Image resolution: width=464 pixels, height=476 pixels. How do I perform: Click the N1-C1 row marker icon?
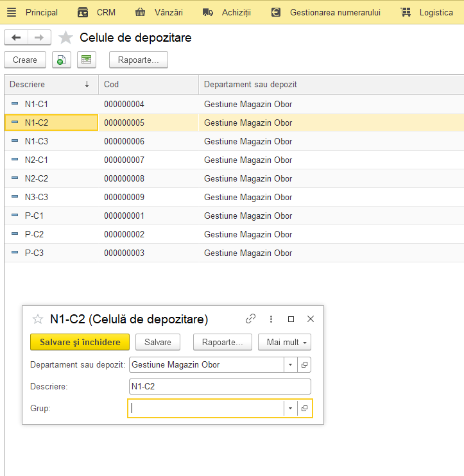[15, 104]
